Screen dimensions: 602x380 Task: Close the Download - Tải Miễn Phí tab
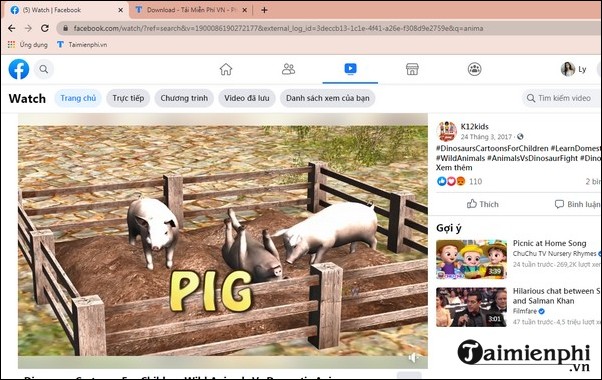245,10
